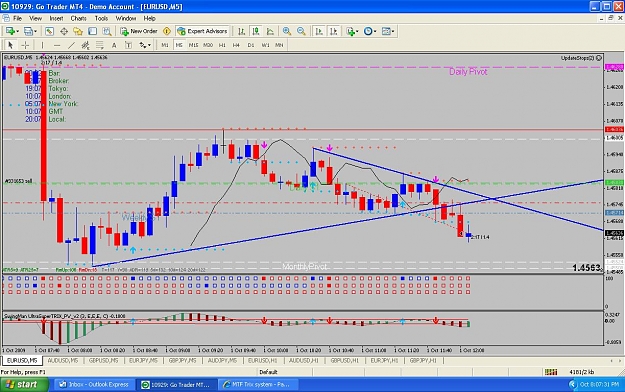The image size is (625, 392).
Task: Open MetaEditor yellow diamond icon
Action: [x=167, y=31]
